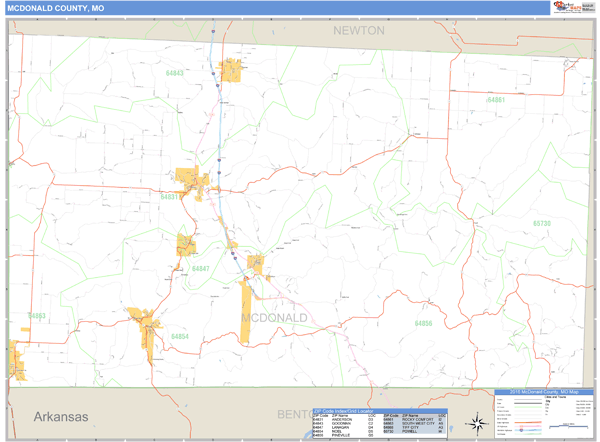Click the publisher logo in top-right corner

(566, 8)
